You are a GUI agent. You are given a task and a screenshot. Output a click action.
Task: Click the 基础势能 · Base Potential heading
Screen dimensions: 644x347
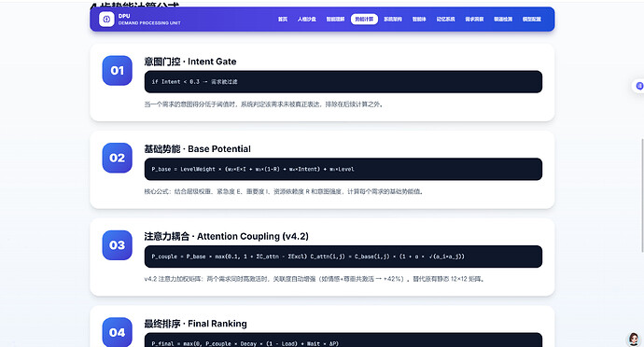[198, 149]
